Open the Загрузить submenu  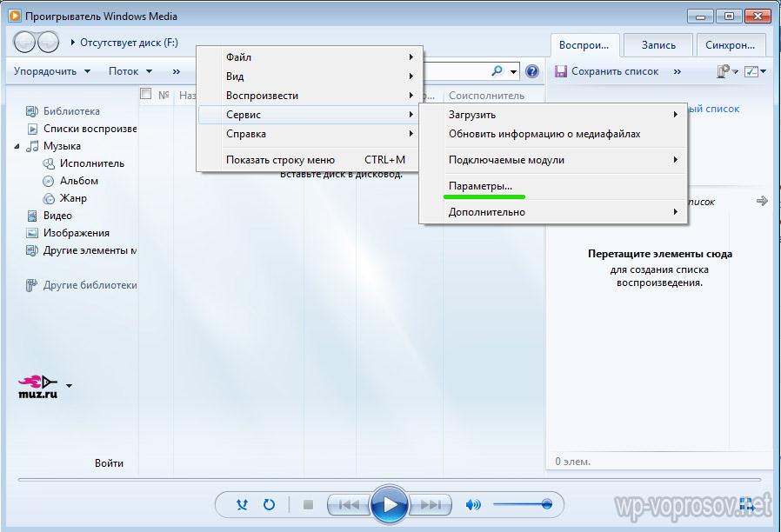click(x=553, y=115)
